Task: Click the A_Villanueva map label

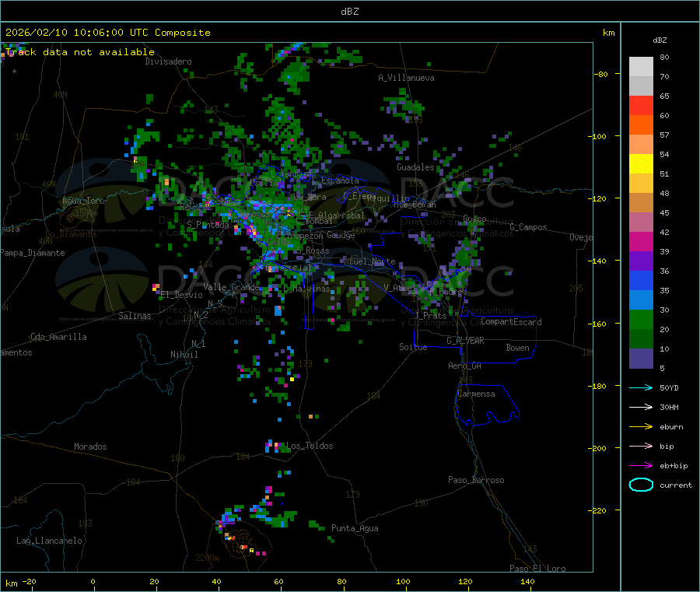Action: coord(406,78)
